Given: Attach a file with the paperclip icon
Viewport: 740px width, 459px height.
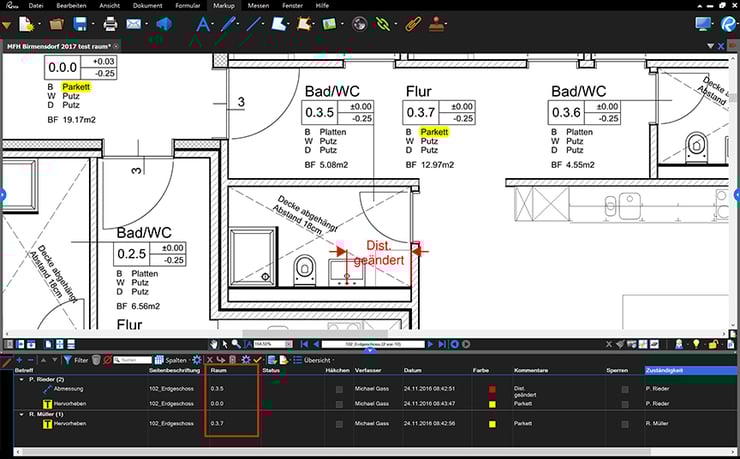Looking at the screenshot, I should point(412,24).
